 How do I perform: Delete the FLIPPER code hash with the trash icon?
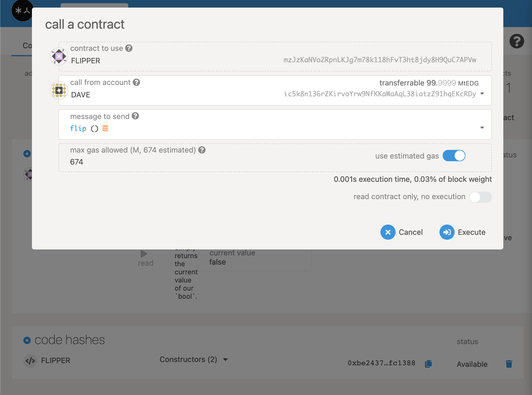(x=509, y=364)
